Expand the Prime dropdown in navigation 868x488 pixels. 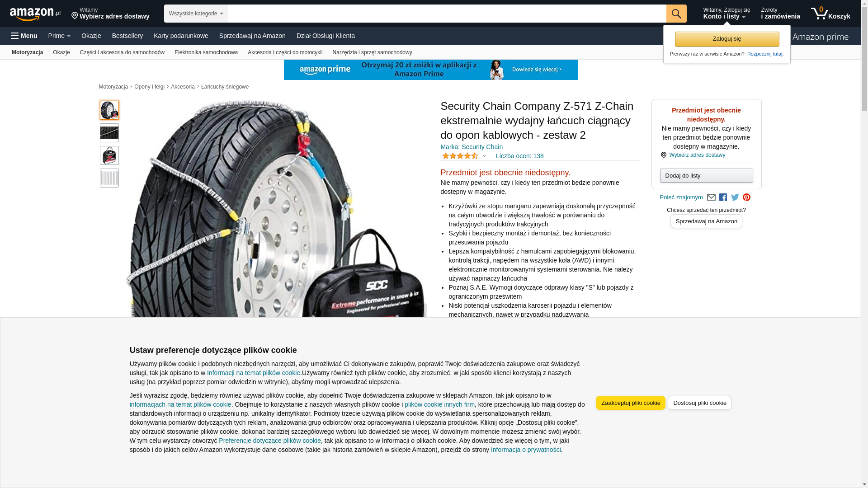(59, 36)
